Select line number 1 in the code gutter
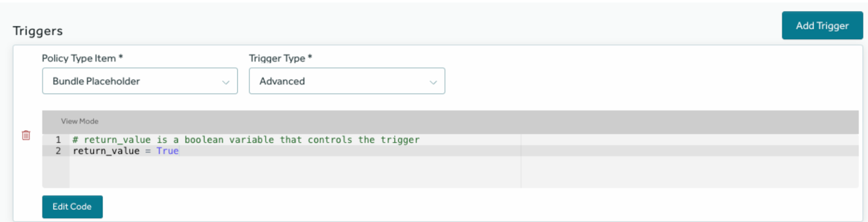Image resolution: width=868 pixels, height=222 pixels. pos(58,140)
